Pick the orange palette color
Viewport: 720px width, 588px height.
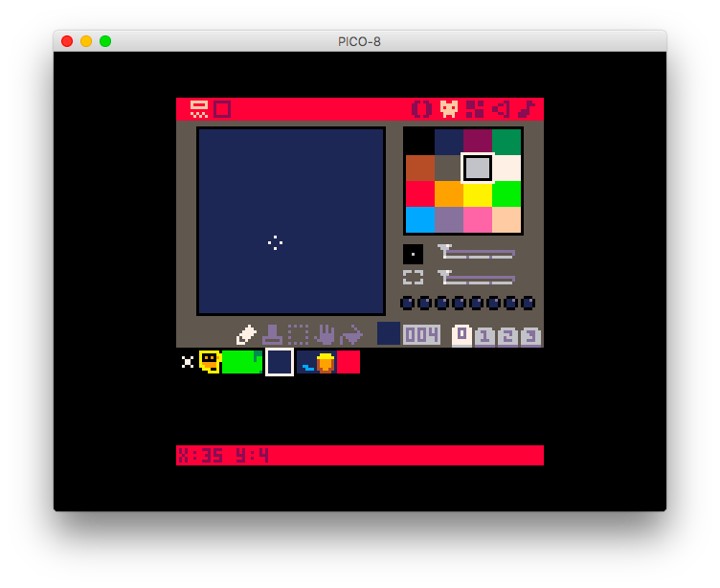[449, 193]
